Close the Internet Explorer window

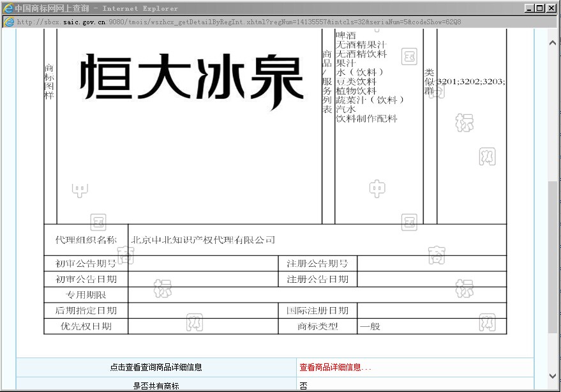[551, 8]
